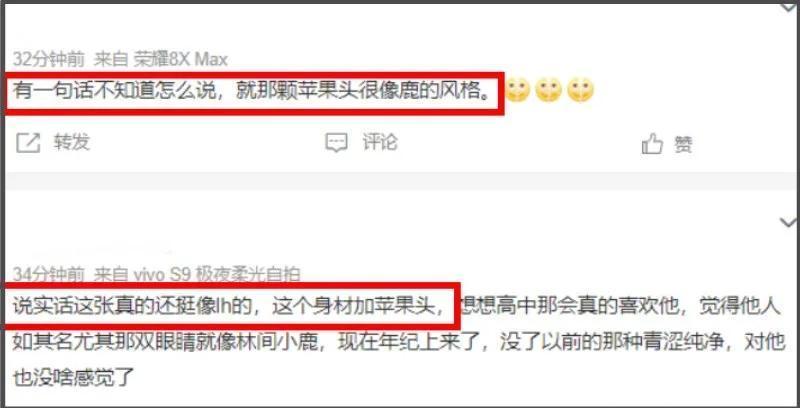Click the first emoji after the apple-head comment
Screen dimensions: 800x408
[517, 90]
